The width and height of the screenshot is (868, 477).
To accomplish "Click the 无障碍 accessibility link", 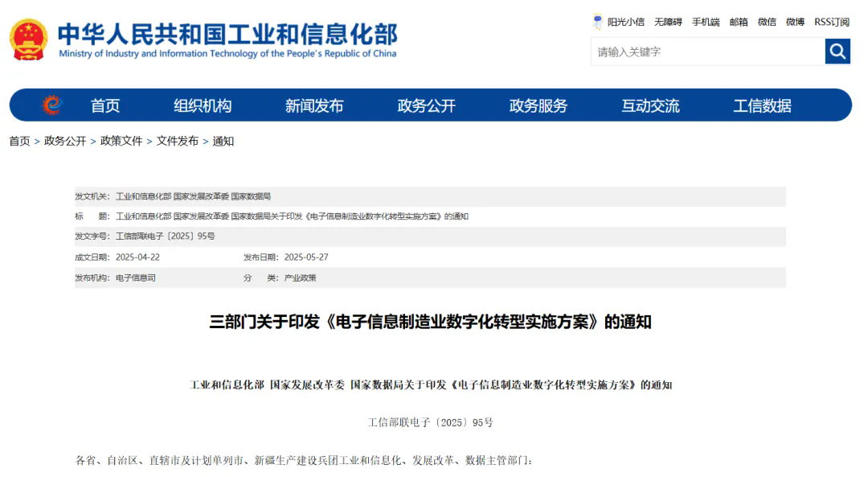I will click(668, 22).
